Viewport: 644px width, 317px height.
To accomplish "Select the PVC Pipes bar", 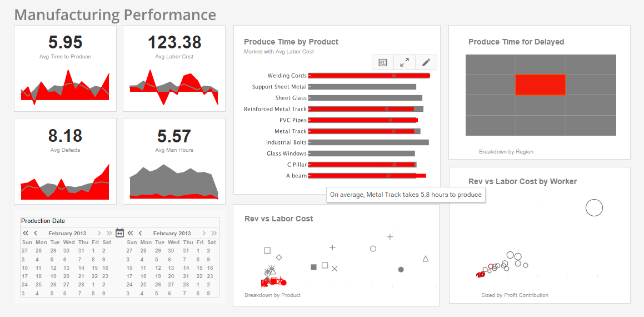I will coord(363,120).
